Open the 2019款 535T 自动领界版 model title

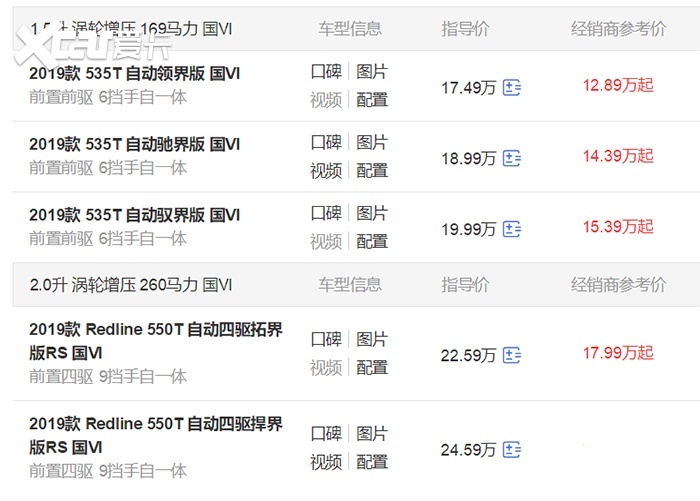click(135, 74)
